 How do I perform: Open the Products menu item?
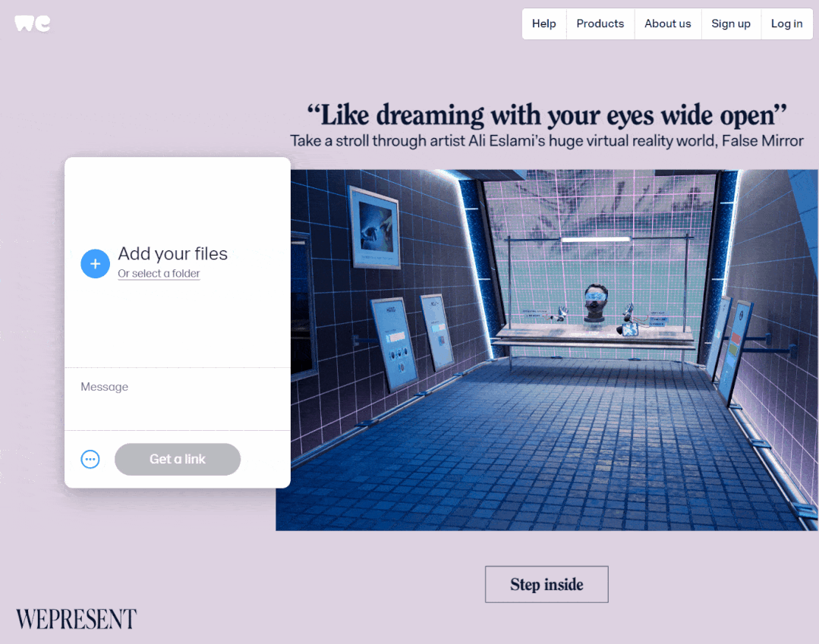(600, 24)
